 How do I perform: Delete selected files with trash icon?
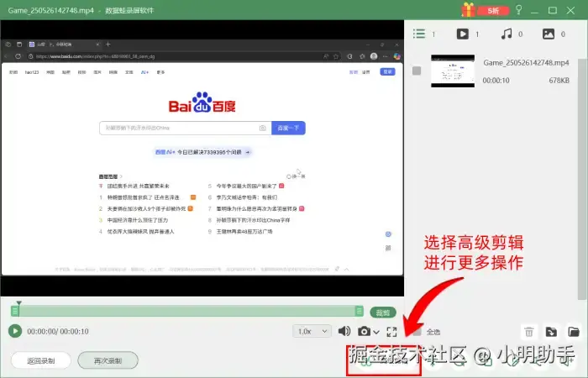point(528,332)
